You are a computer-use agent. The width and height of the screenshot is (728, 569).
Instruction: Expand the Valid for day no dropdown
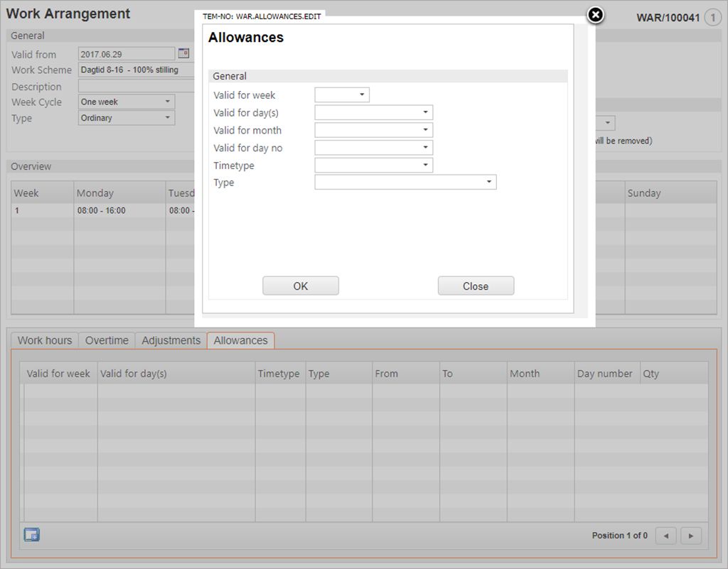point(373,148)
